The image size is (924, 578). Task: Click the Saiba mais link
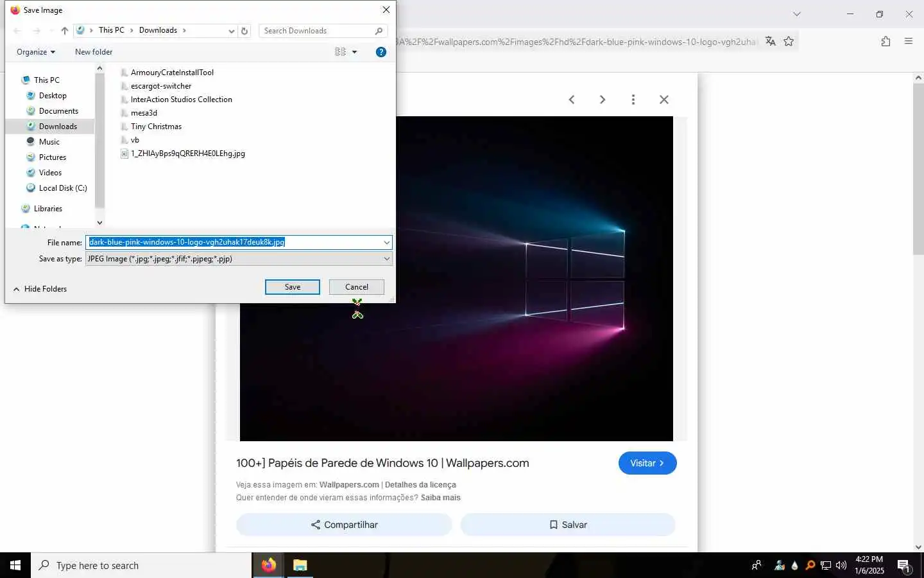441,498
